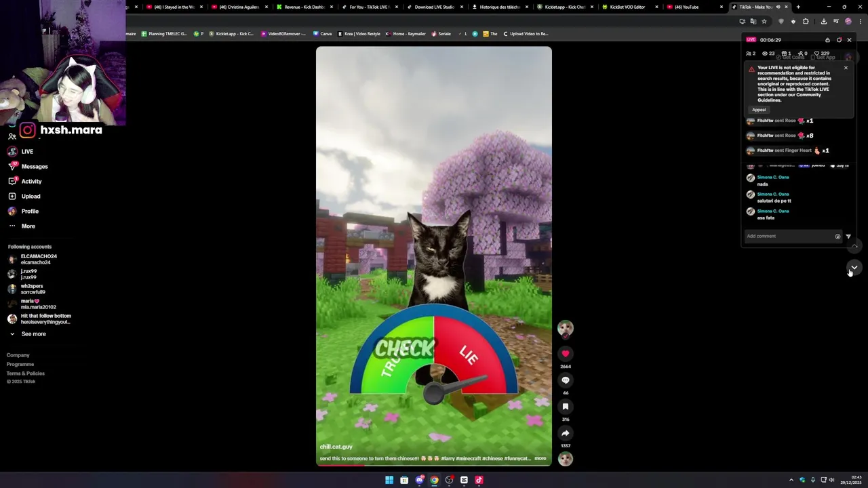This screenshot has height=488, width=868.
Task: Share the video with the arrow icon
Action: point(566,433)
